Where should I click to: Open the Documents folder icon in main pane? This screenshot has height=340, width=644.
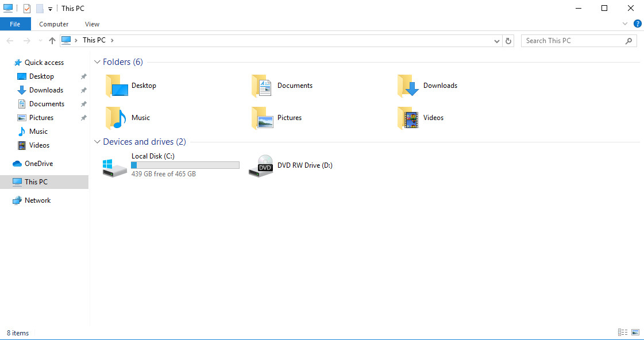point(261,86)
